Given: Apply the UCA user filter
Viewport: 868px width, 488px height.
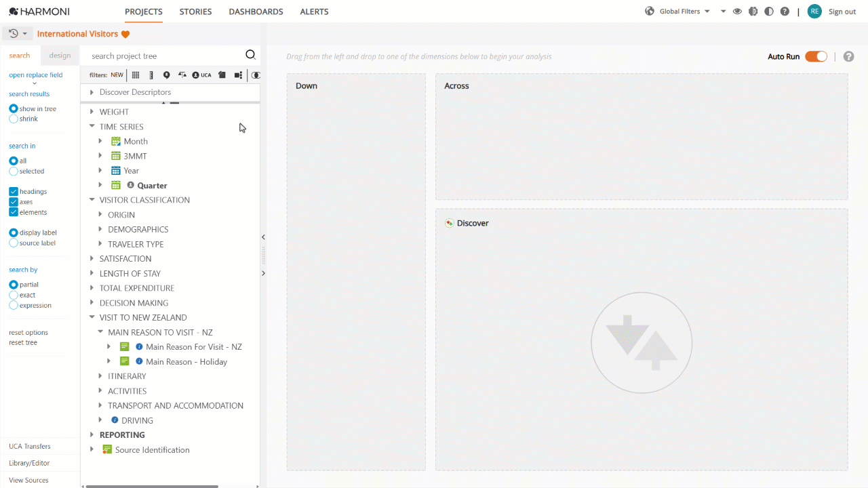Looking at the screenshot, I should point(201,75).
